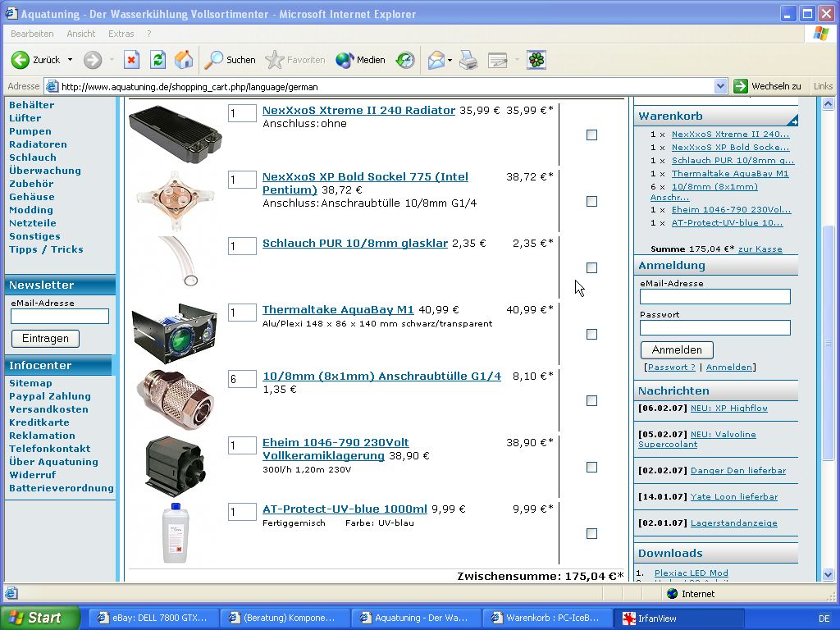Click the AT-Protect bottle thumbnail
The height and width of the screenshot is (630, 840).
click(x=176, y=532)
